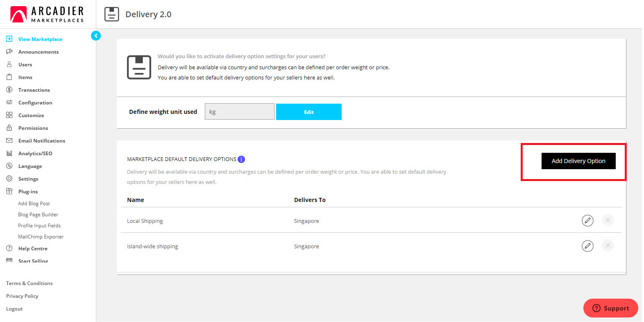Click the weight unit input field
644x322 pixels.
tap(239, 112)
